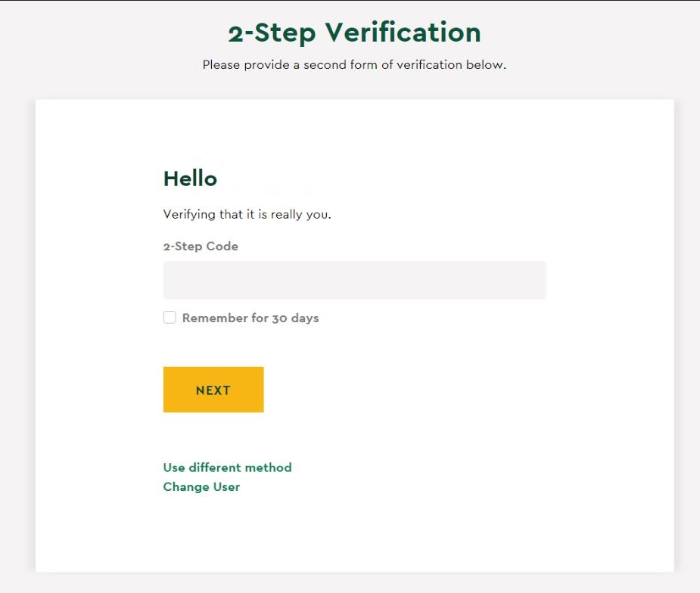Click the Hello greeting heading
Viewport: 700px width, 593px height.
click(190, 179)
